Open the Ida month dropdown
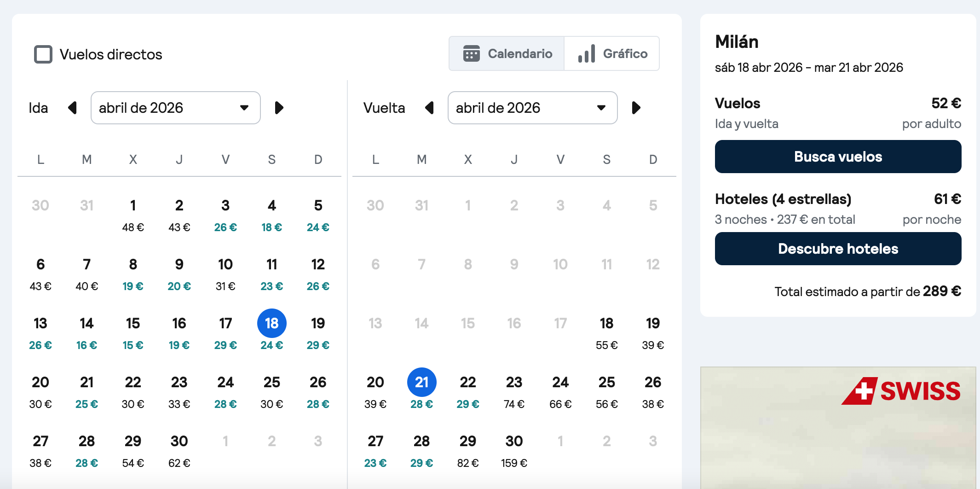980x489 pixels. pos(175,108)
